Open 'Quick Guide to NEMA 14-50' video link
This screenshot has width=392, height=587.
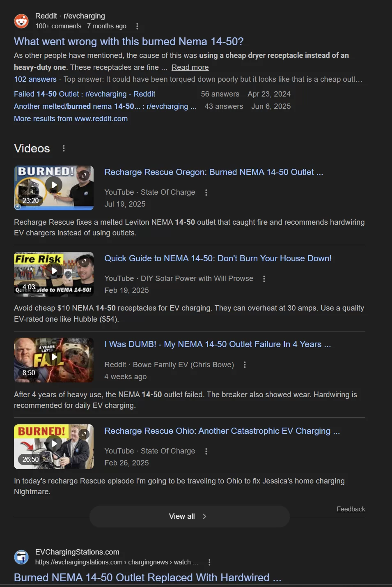pos(218,258)
